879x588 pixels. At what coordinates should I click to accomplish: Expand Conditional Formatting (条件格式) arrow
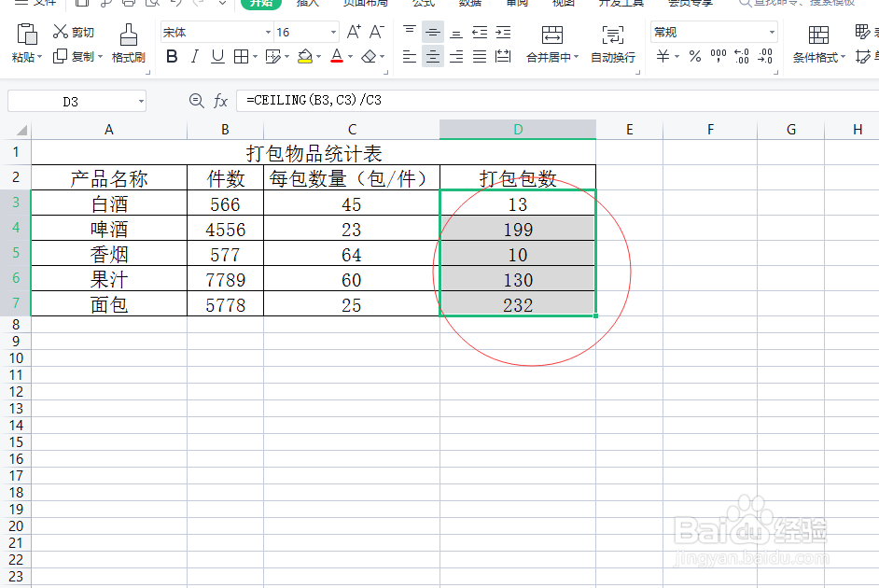click(843, 57)
